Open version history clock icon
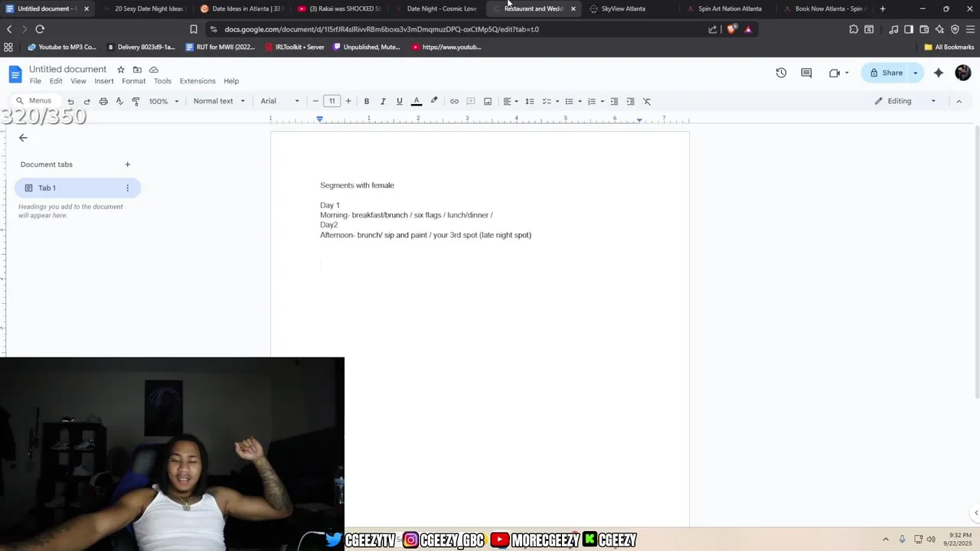This screenshot has height=551, width=980. pos(781,73)
